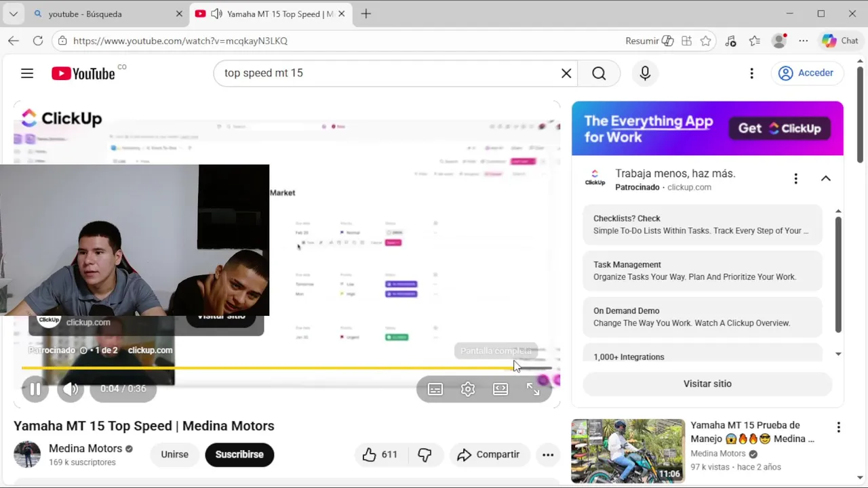The height and width of the screenshot is (488, 868).
Task: Open split screen or apps icon in address bar
Action: tap(687, 41)
